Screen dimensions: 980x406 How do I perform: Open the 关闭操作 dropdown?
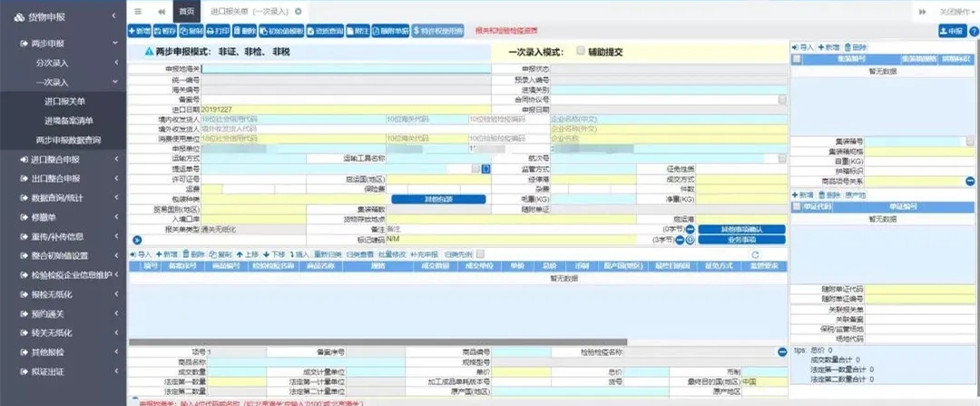coord(949,11)
